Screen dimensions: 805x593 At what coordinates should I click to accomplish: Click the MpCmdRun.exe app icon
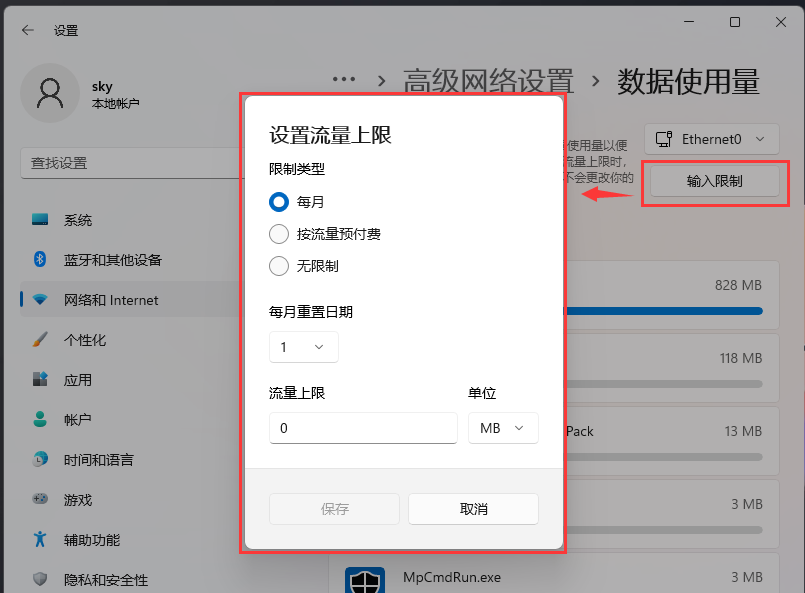pyautogui.click(x=364, y=577)
